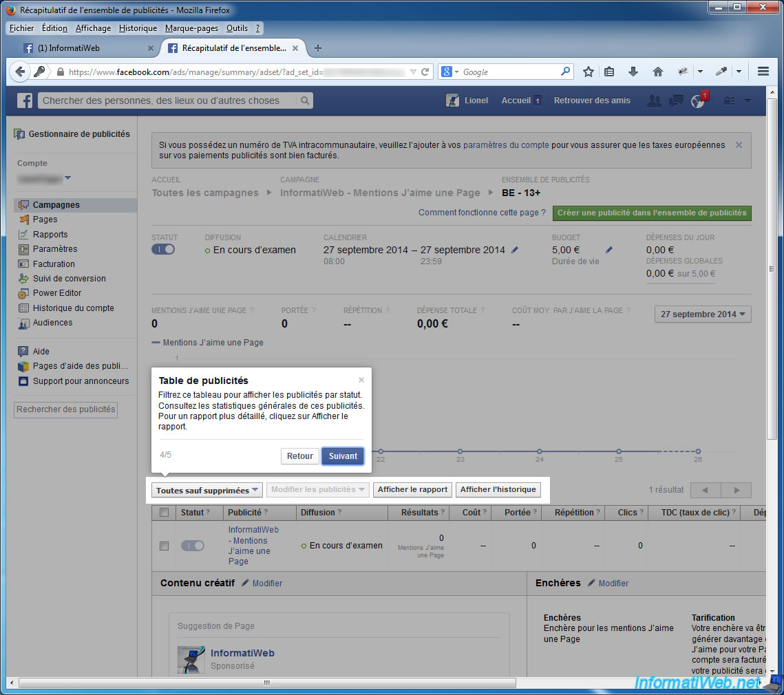Open the bookmarks list icon

point(609,72)
